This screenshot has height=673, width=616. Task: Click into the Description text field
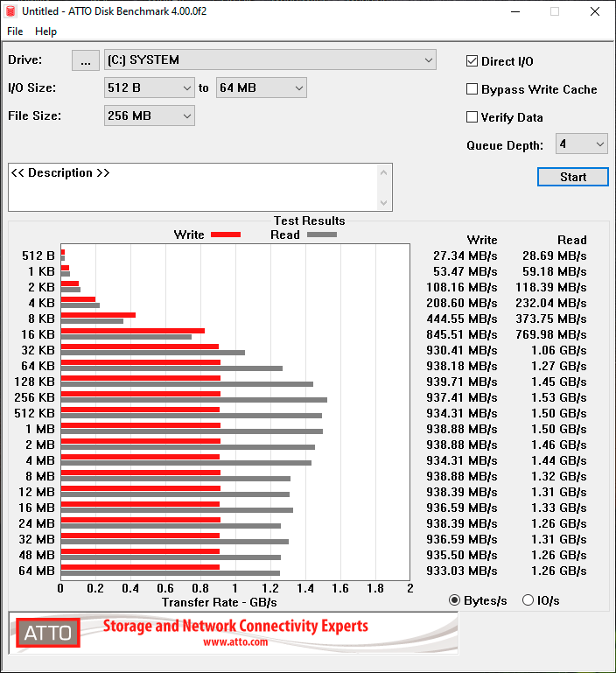(x=193, y=187)
